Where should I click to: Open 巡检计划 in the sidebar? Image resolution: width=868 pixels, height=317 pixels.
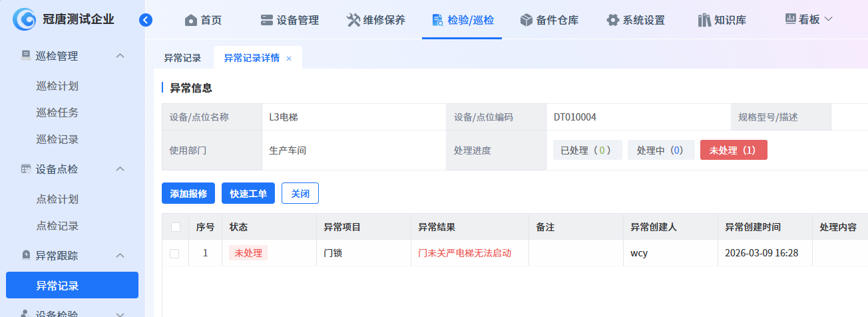[57, 86]
